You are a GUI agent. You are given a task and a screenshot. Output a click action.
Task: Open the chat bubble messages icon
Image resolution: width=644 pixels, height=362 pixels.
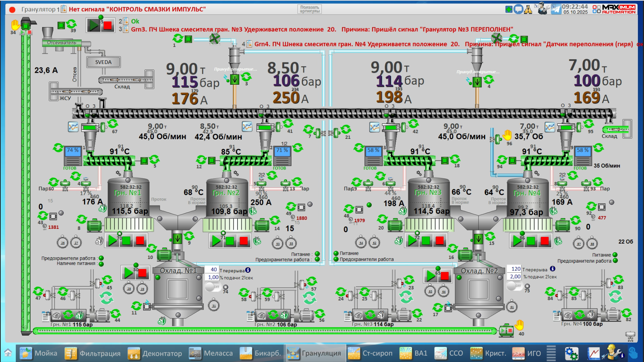(518, 9)
